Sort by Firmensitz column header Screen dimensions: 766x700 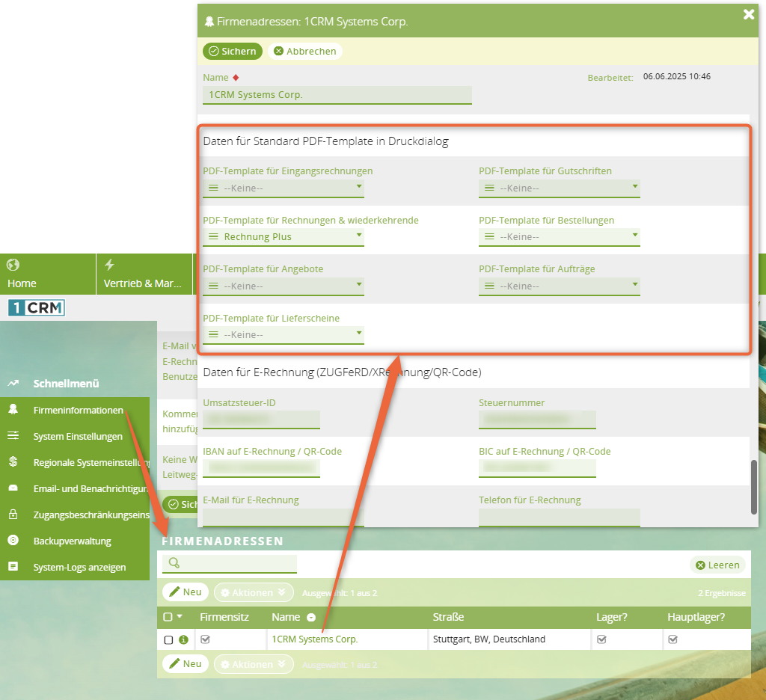(x=224, y=617)
